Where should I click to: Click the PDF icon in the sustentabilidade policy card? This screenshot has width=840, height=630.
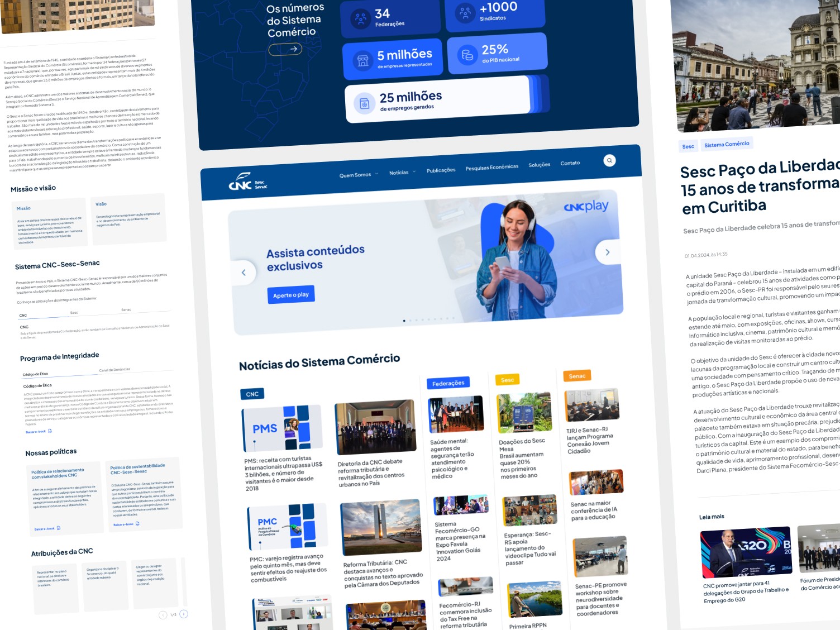(x=137, y=524)
